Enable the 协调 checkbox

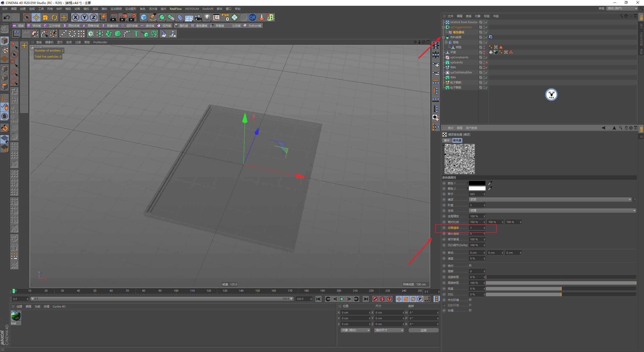[470, 310]
